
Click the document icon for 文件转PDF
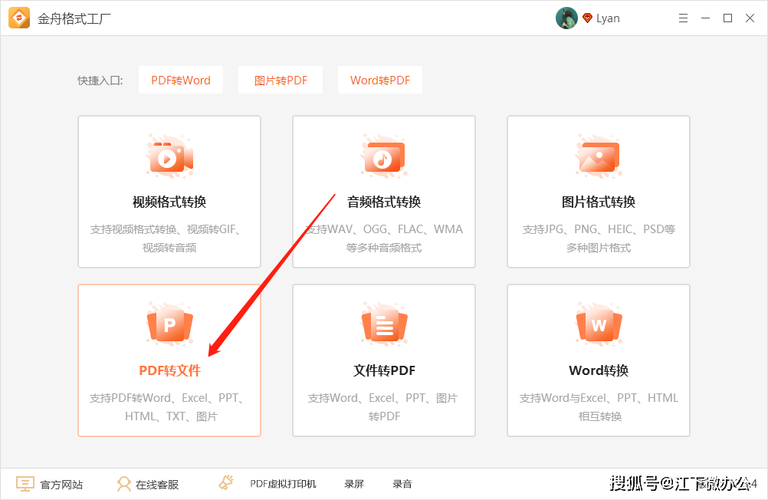pos(384,324)
